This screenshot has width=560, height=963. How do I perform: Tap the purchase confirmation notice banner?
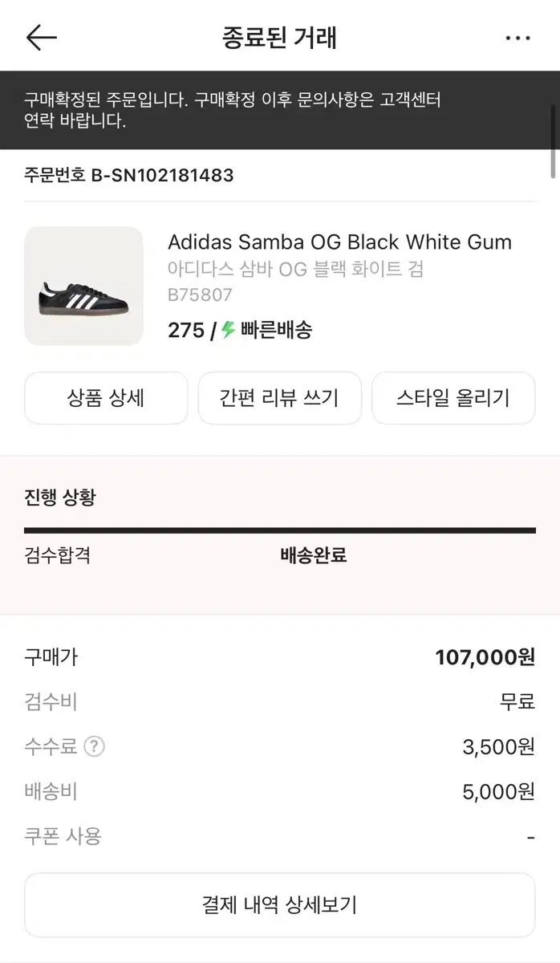point(280,111)
